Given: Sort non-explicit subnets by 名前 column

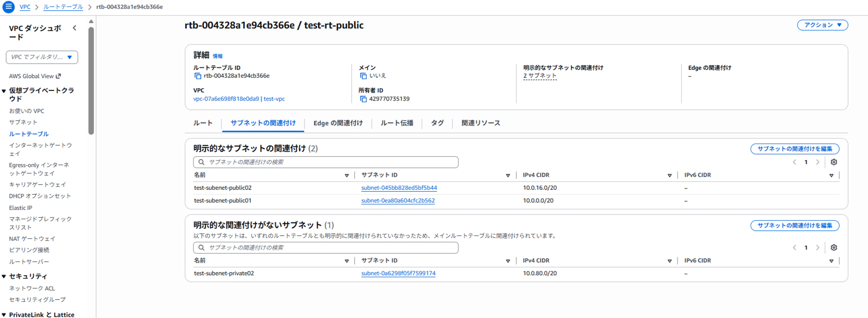Looking at the screenshot, I should (x=347, y=261).
